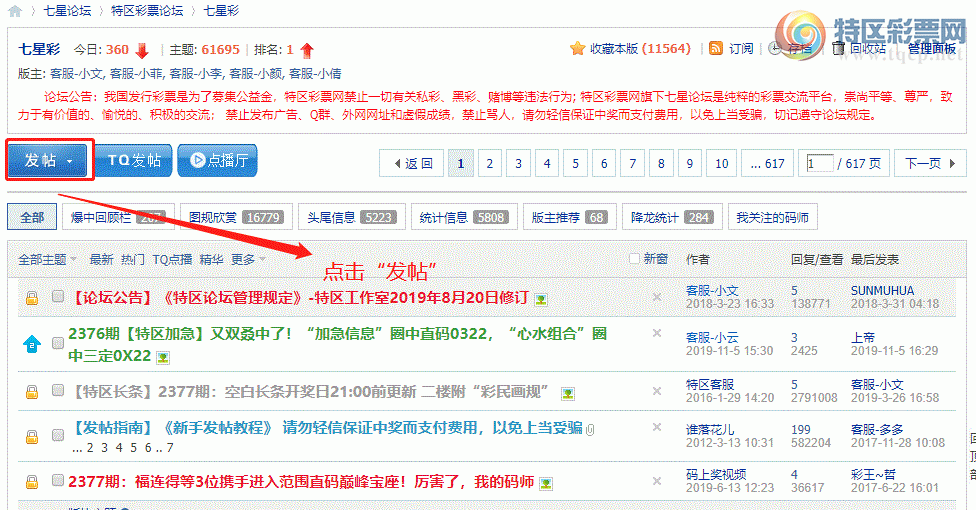976x510 pixels.
Task: Filter threads by 最新
Action: pyautogui.click(x=101, y=260)
